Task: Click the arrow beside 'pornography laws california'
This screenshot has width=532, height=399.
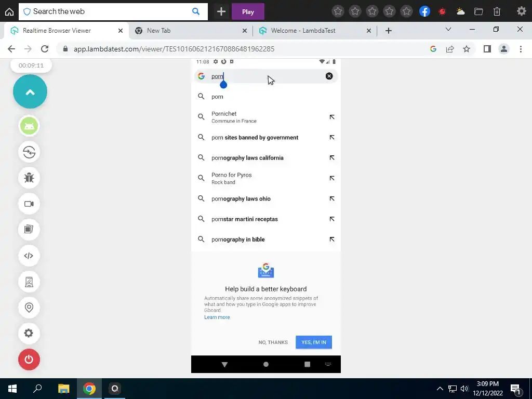Action: [332, 158]
